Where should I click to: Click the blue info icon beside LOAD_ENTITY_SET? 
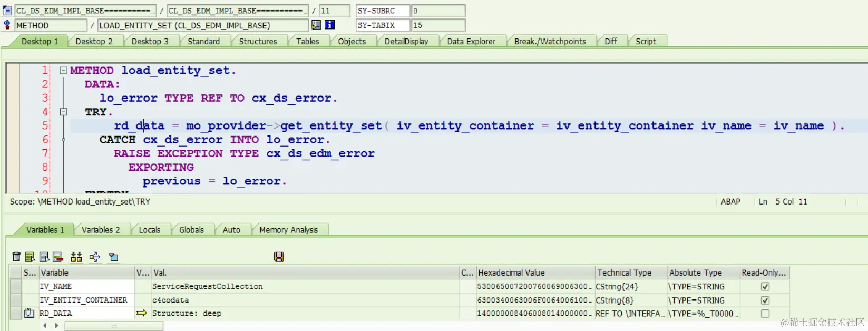pos(330,25)
